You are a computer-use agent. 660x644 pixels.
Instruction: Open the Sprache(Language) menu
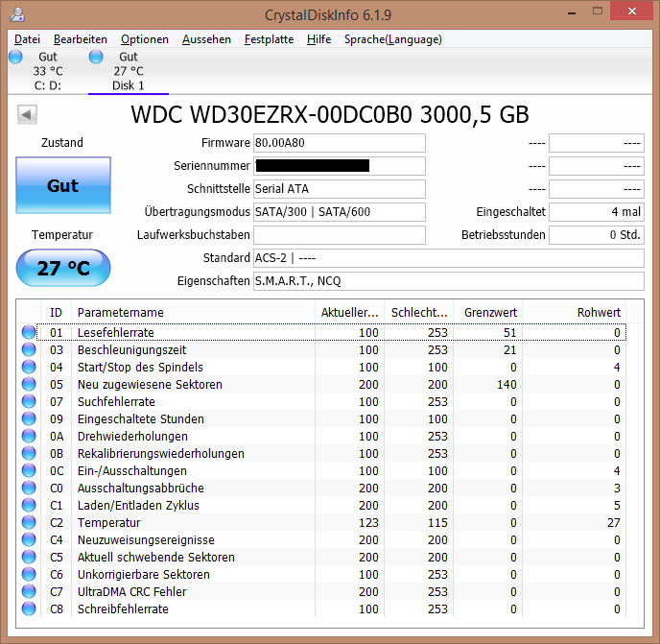393,39
